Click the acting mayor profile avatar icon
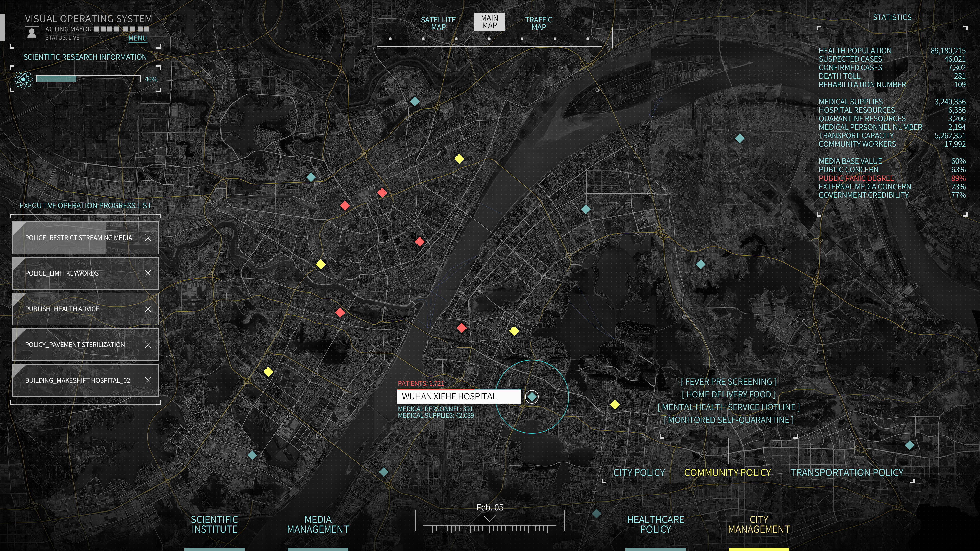 (x=32, y=33)
